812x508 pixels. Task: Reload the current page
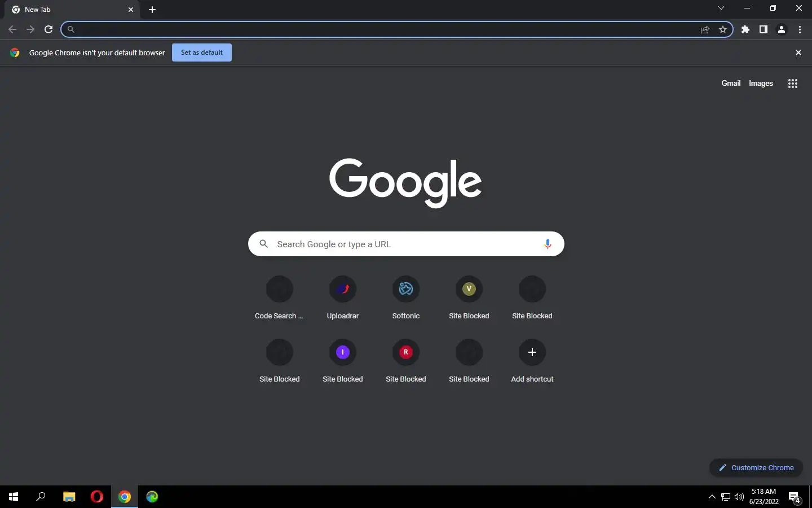click(48, 29)
